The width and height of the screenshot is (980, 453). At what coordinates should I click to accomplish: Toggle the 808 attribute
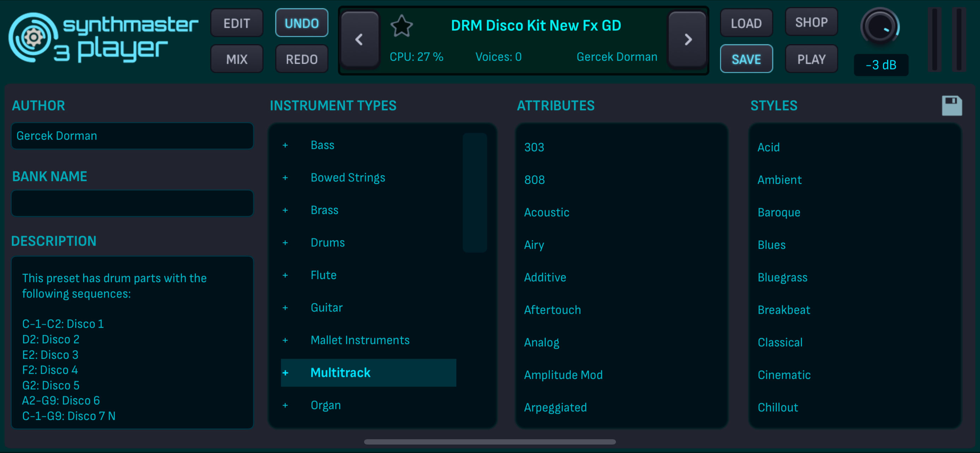point(534,180)
